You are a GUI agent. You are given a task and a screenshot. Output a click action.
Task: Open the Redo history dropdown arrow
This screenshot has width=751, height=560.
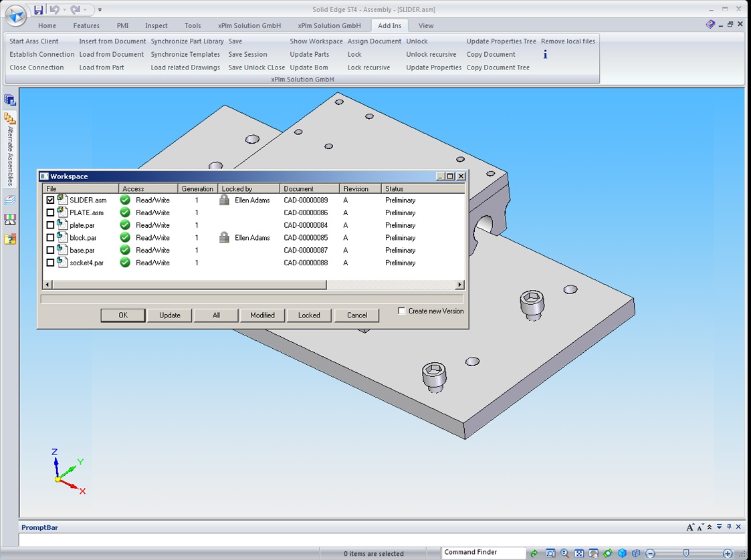pos(85,9)
